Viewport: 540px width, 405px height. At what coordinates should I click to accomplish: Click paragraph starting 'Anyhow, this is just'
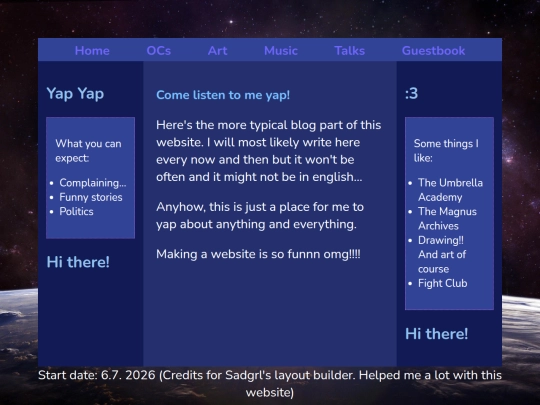point(260,216)
